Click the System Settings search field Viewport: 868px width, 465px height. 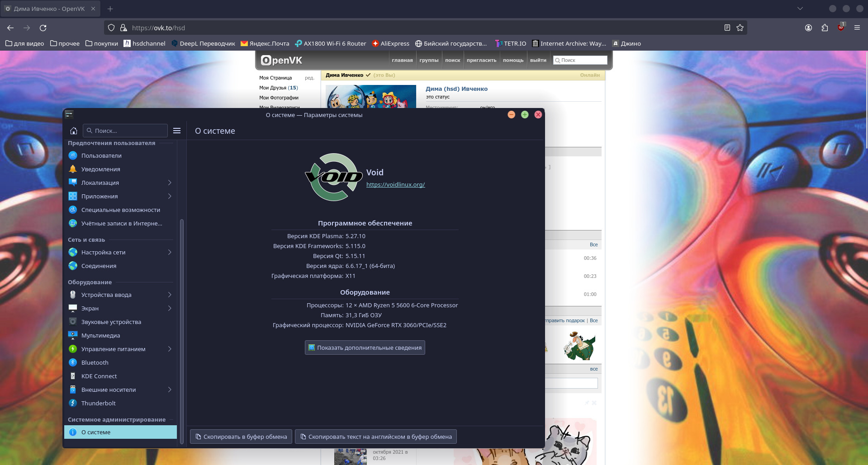coord(125,131)
